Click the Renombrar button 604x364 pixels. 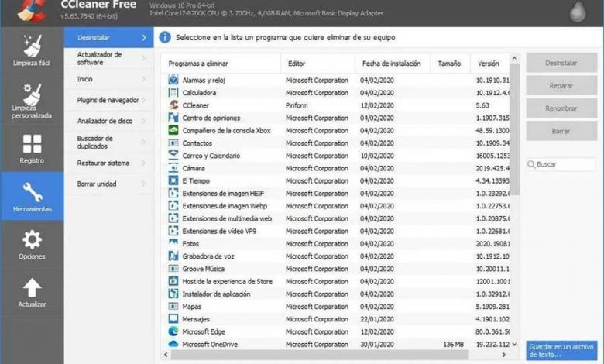(x=561, y=108)
